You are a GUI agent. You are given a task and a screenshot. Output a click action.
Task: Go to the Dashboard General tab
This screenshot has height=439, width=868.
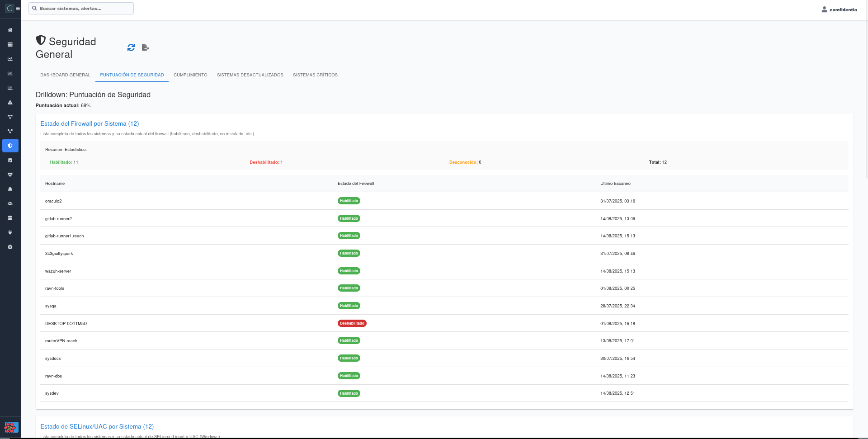tap(65, 75)
